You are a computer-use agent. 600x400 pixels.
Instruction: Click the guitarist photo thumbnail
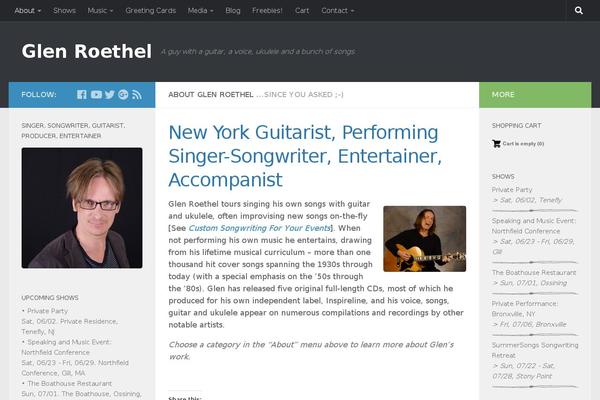point(425,239)
